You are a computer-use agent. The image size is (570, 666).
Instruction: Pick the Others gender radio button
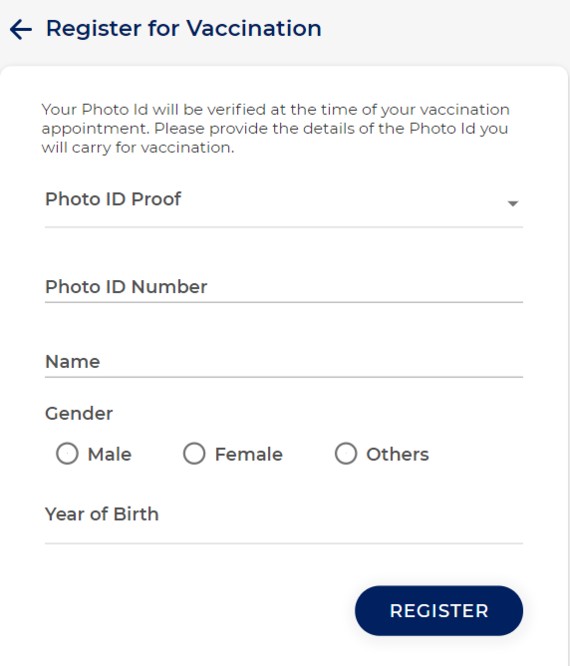coord(346,454)
